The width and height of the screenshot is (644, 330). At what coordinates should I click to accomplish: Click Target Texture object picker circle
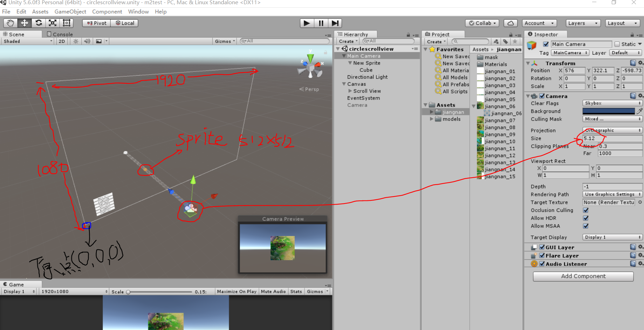640,202
